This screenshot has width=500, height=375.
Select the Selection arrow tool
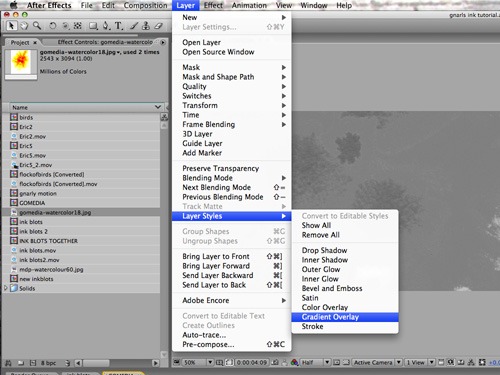pos(11,26)
